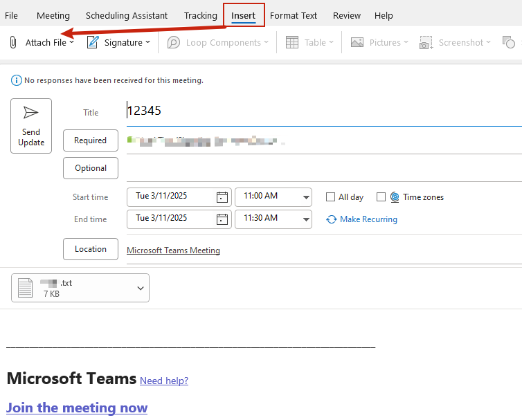Screen dimensions: 522x420
Task: Click the Microsoft Teams Meeting location text
Action: [x=174, y=250]
